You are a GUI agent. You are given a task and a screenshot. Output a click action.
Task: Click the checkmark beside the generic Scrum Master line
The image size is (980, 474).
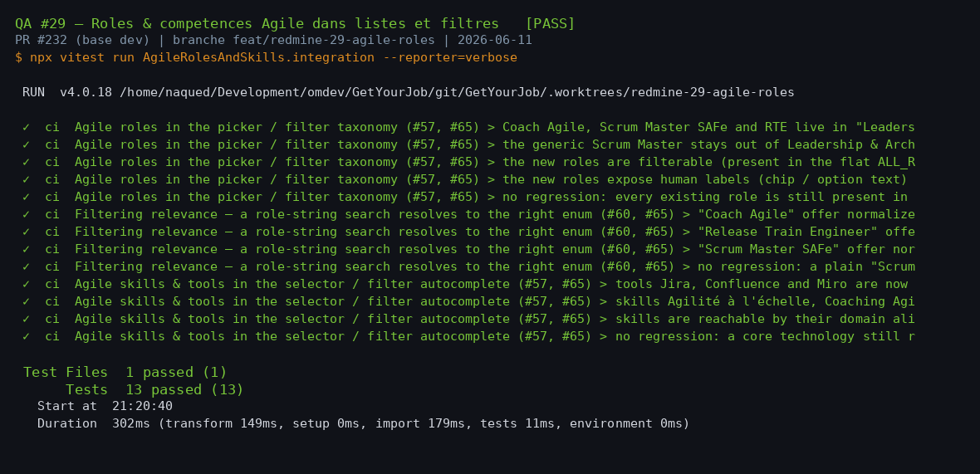tap(27, 145)
